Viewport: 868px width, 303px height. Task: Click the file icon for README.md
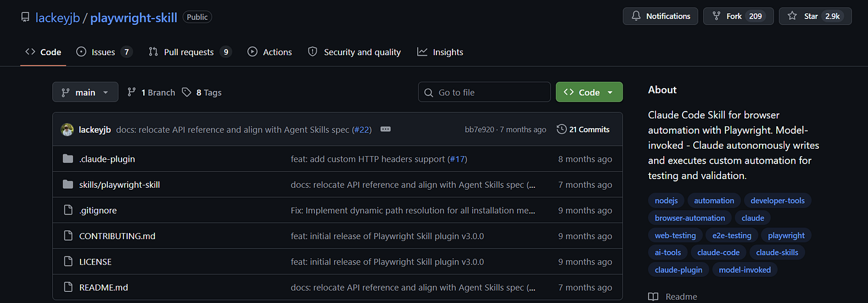point(68,288)
